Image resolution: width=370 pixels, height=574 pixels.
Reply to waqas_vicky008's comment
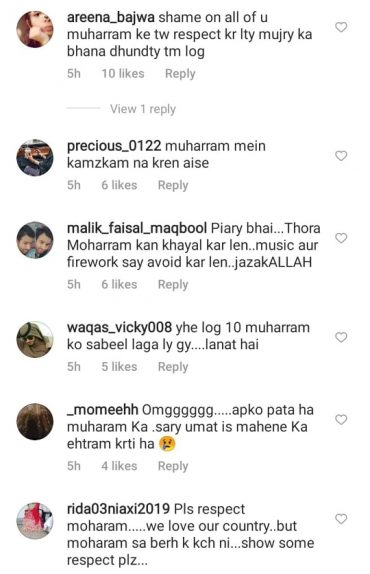pos(173,367)
